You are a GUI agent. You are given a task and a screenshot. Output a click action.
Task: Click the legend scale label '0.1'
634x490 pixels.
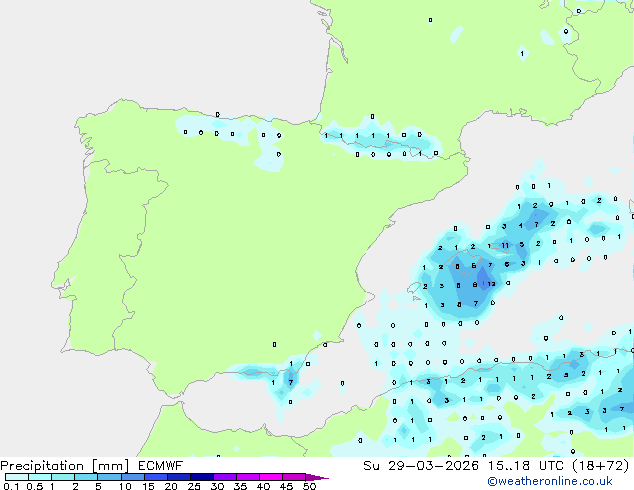tap(11, 486)
